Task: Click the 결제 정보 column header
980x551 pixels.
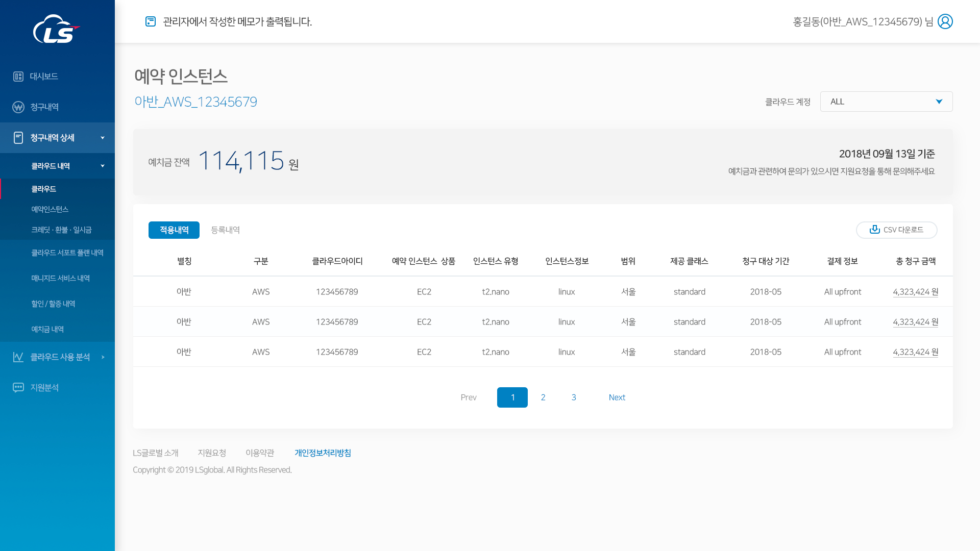Action: tap(842, 261)
